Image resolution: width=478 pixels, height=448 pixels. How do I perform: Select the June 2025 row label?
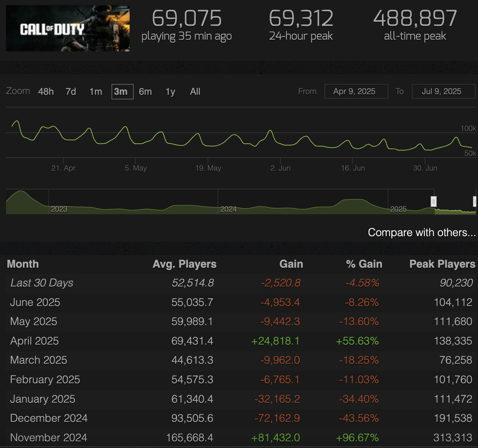(35, 302)
